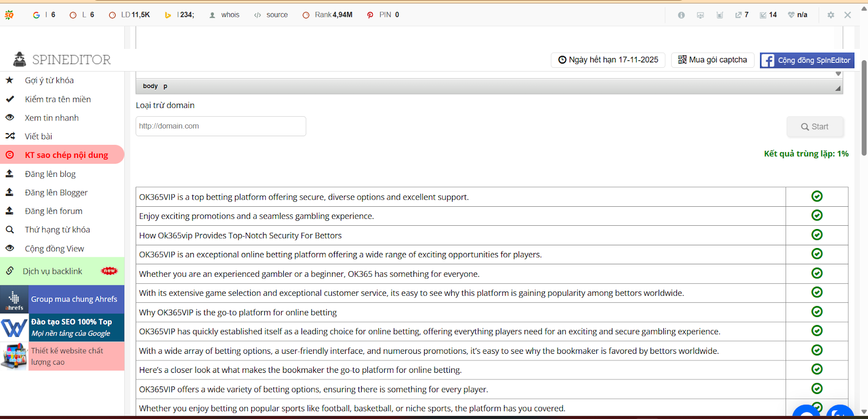Image resolution: width=868 pixels, height=419 pixels.
Task: Click check icon for 'experienced gambler' row
Action: [x=817, y=273]
